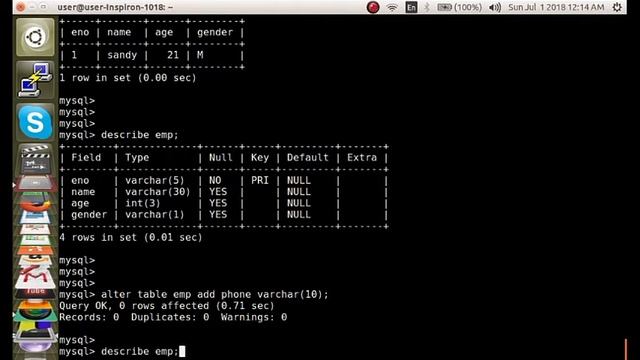Click 'name' field in describe output
Screen dimensions: 640x360
[83, 192]
